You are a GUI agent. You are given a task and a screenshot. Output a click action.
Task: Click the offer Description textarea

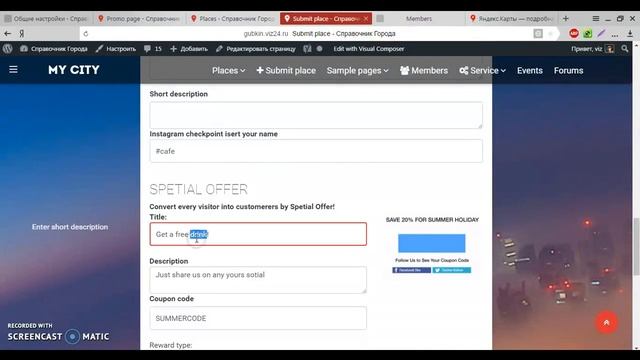pyautogui.click(x=258, y=280)
